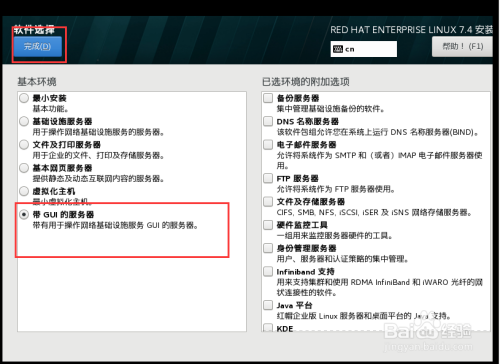Click the keyboard icon beside cn
Viewport: 500px width, 364px height.
pyautogui.click(x=338, y=49)
